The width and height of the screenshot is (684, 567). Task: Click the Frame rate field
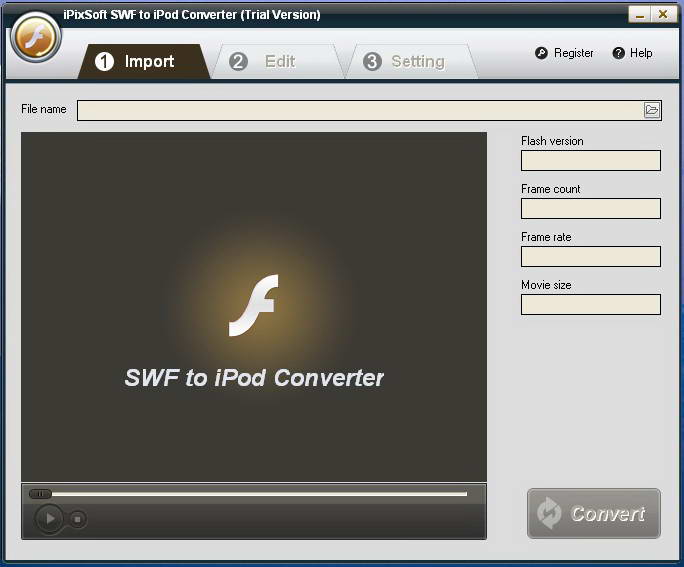591,256
